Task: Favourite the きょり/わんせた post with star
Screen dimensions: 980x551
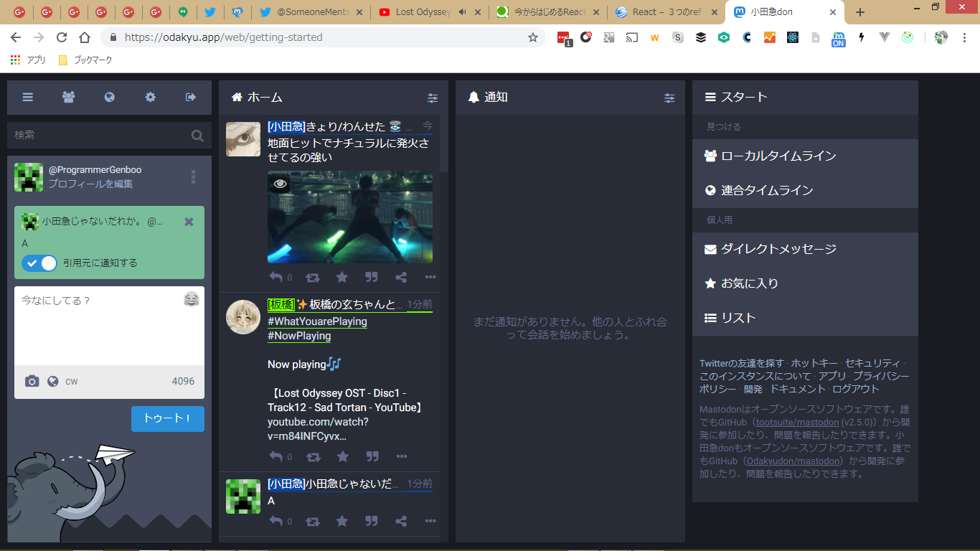Action: (342, 278)
